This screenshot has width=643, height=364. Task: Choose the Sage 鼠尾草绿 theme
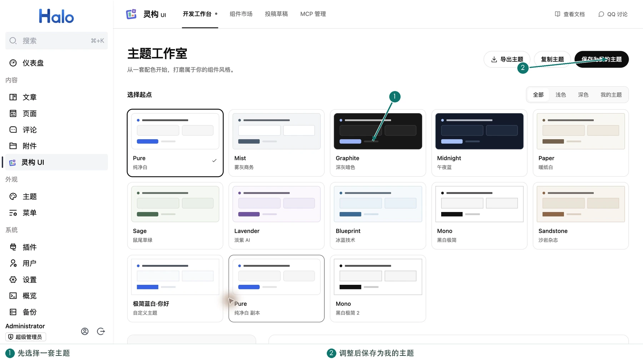coord(175,216)
